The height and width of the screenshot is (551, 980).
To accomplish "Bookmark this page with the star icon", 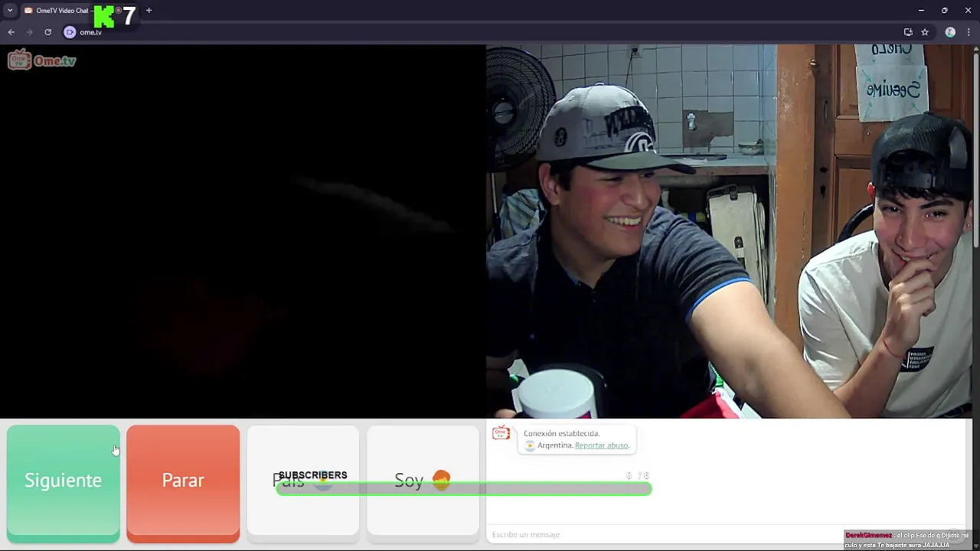I will (925, 32).
